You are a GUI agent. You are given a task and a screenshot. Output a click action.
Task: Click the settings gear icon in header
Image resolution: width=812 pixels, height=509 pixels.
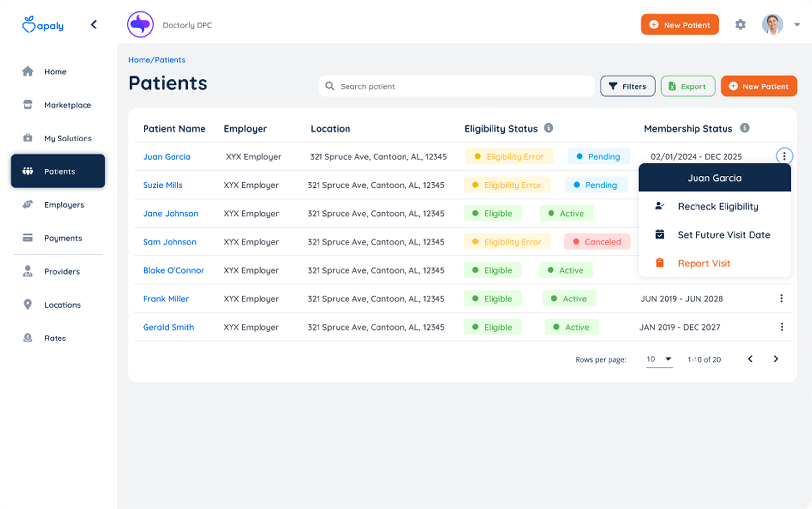tap(740, 25)
